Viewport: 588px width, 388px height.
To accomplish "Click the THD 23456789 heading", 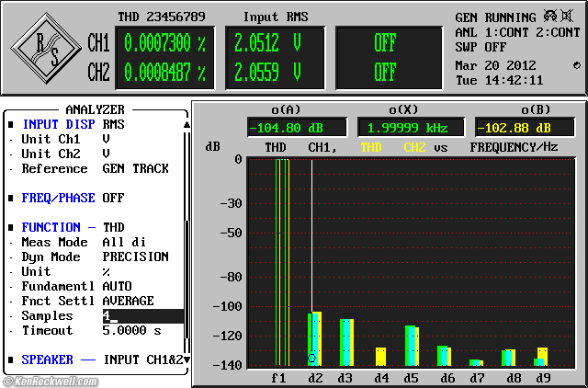I will 162,17.
